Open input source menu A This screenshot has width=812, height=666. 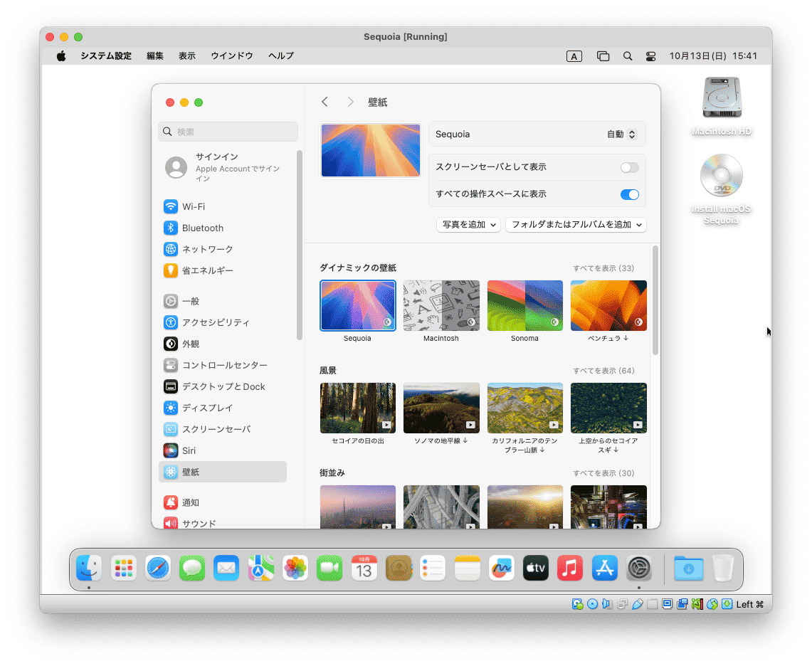574,56
